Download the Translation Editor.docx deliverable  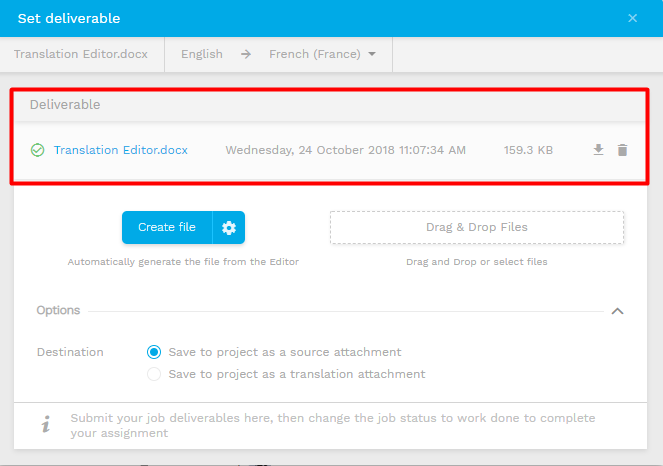[x=598, y=150]
